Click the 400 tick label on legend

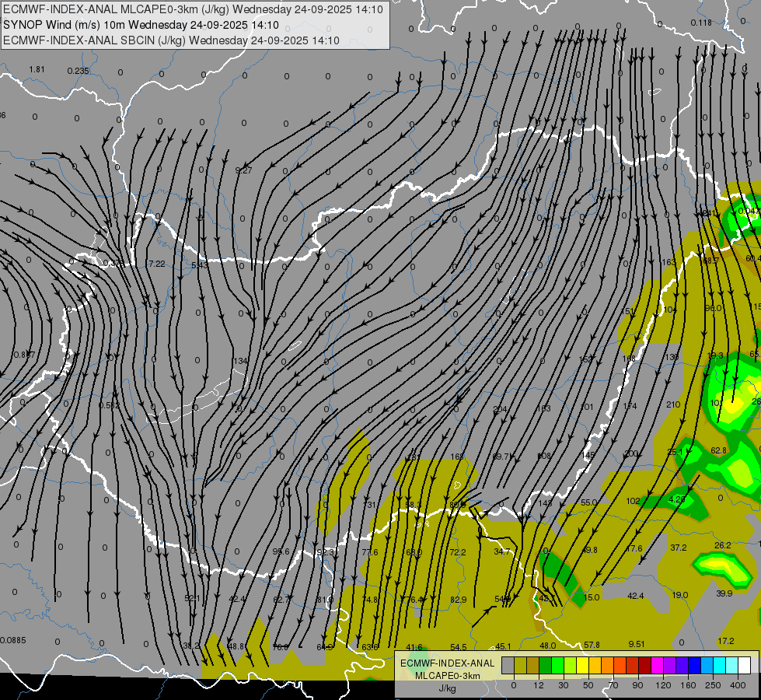click(x=737, y=684)
